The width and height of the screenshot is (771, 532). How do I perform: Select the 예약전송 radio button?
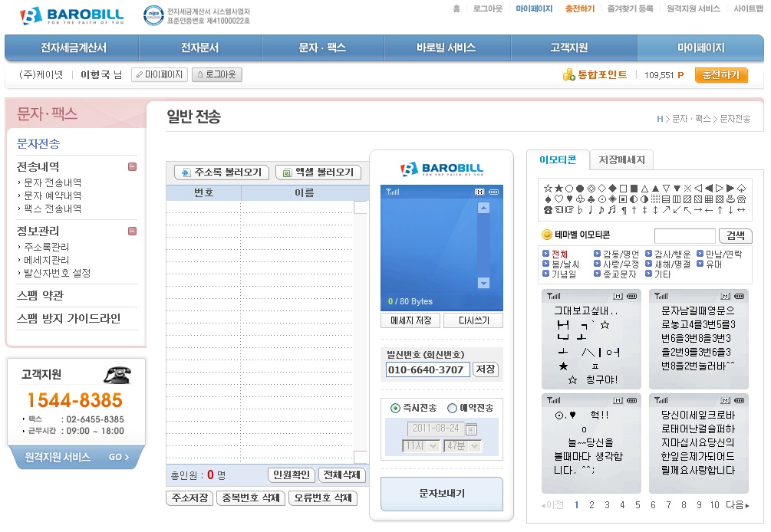pyautogui.click(x=451, y=408)
